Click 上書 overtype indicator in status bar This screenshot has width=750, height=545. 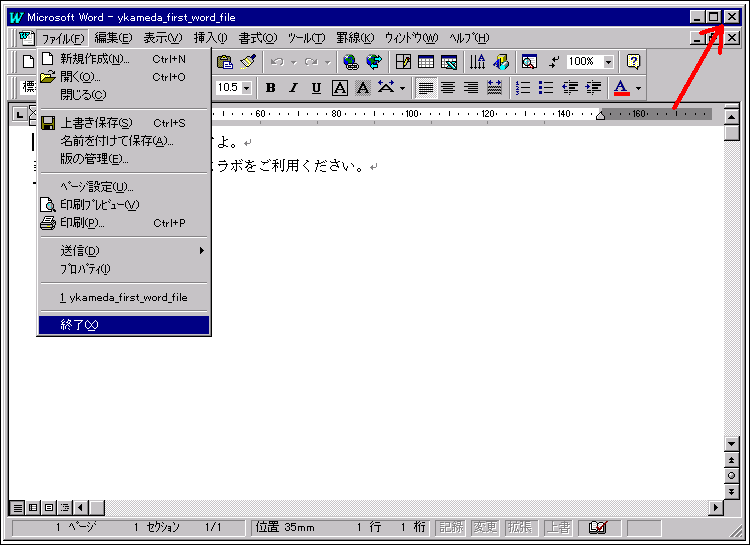click(558, 527)
